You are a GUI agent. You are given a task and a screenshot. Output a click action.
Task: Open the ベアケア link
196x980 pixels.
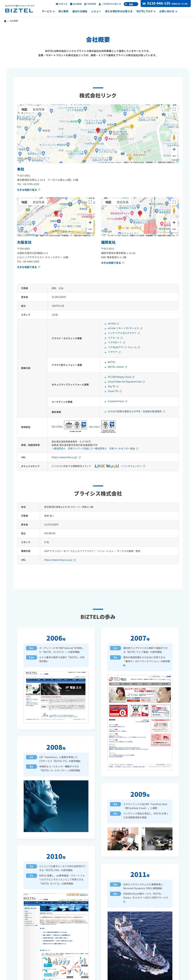click(x=114, y=352)
